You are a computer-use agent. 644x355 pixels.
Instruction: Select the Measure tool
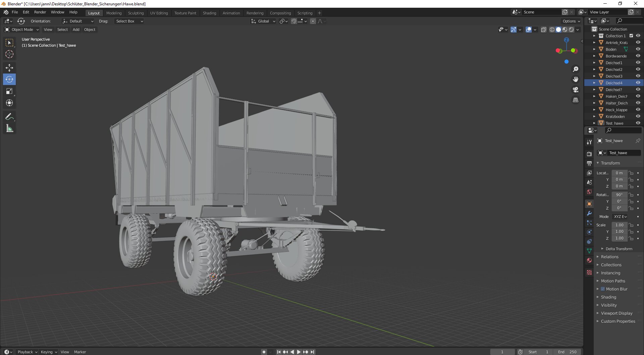9,128
